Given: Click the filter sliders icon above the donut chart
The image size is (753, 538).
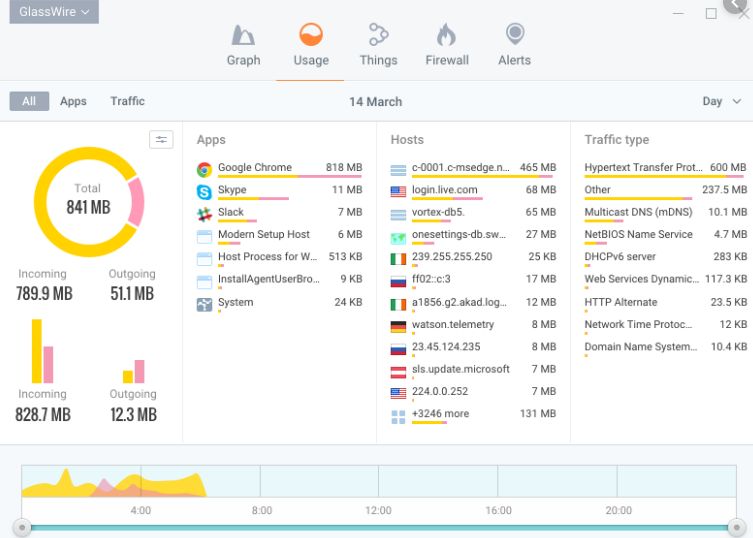Looking at the screenshot, I should [161, 140].
